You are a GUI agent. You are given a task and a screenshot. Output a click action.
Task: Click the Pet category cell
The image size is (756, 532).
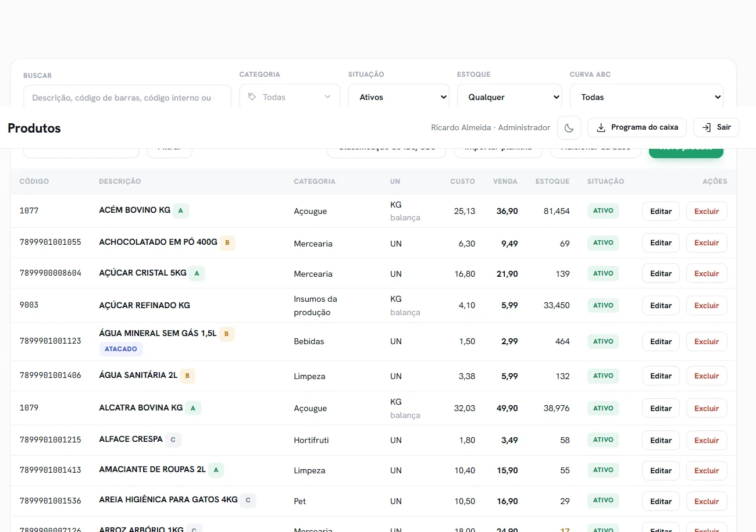coord(299,501)
